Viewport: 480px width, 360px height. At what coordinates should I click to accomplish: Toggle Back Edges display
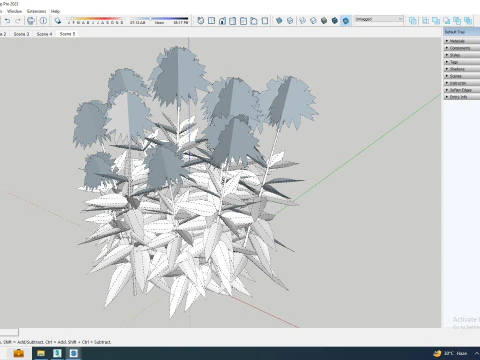[290, 21]
